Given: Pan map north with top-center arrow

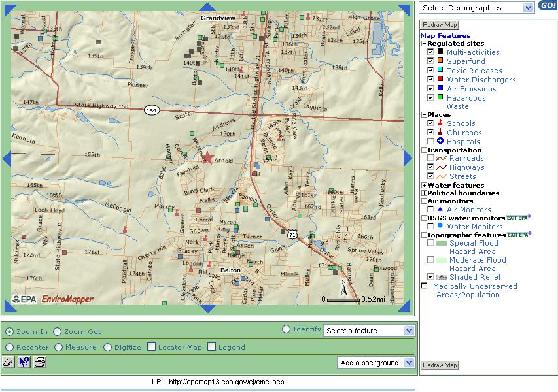Looking at the screenshot, I should pyautogui.click(x=207, y=7).
